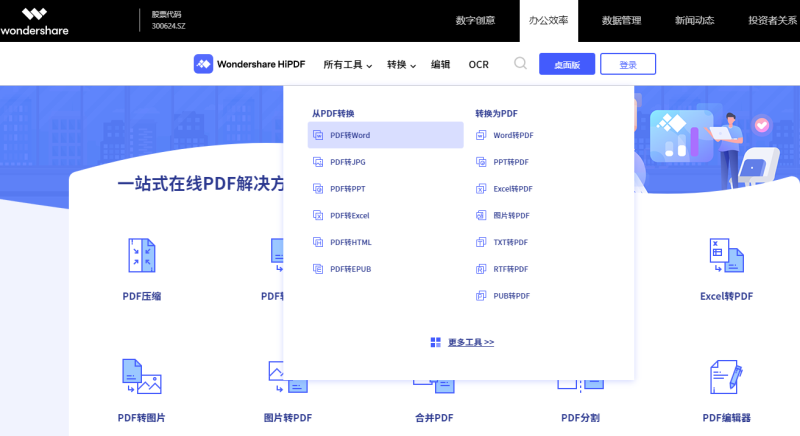This screenshot has width=800, height=436.
Task: Click the Wondershare HiPDF logo icon
Action: pyautogui.click(x=203, y=64)
